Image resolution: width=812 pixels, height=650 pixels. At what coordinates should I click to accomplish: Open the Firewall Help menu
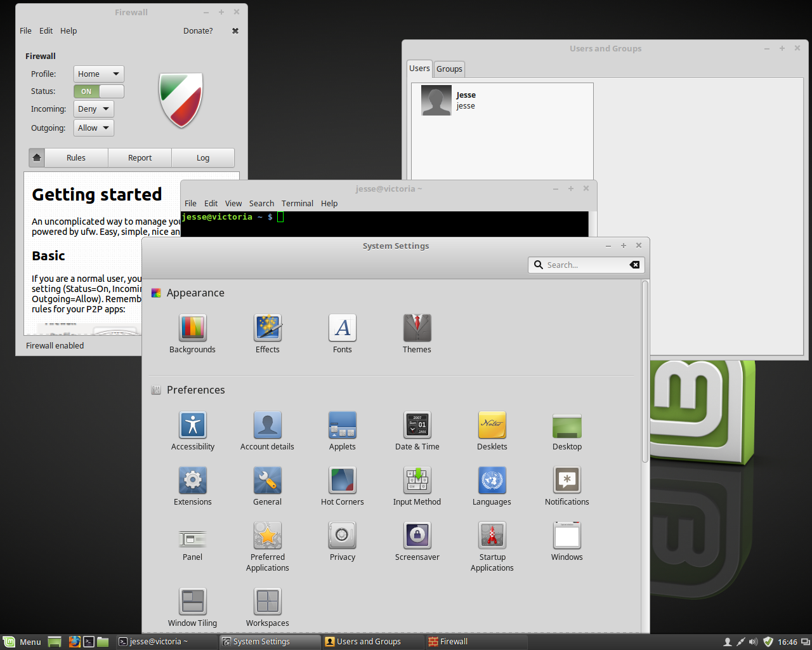69,30
